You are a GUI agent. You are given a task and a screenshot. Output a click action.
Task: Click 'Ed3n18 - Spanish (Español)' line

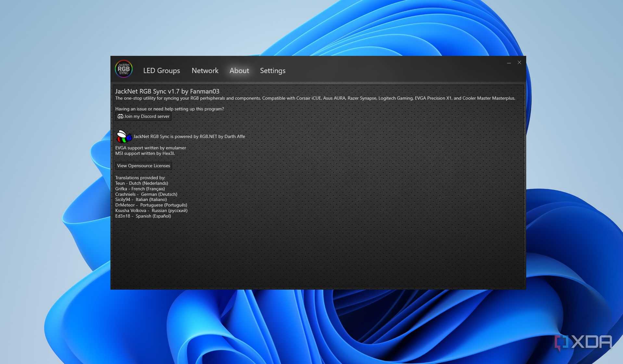[x=143, y=216]
